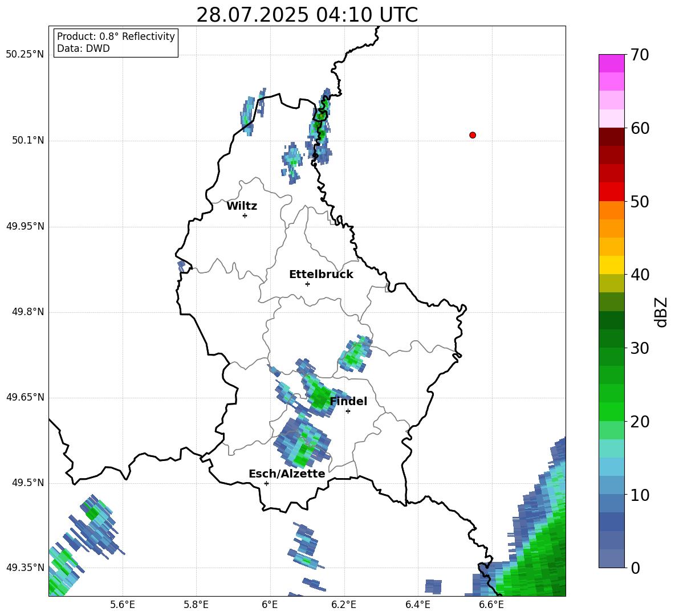This screenshot has width=675, height=616.
Task: Click the yellow colorbar segment at 40 dBZ
Action: point(611,265)
